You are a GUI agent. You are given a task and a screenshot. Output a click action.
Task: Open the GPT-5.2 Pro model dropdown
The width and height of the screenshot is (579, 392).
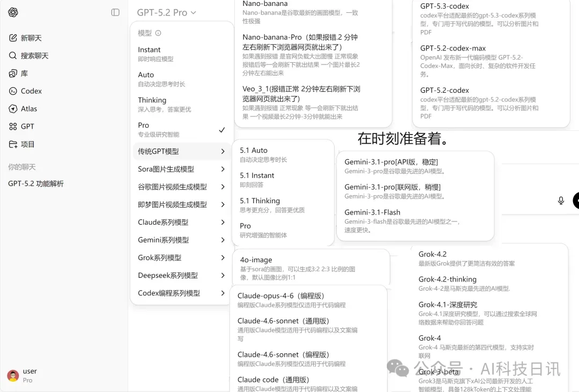click(x=166, y=12)
